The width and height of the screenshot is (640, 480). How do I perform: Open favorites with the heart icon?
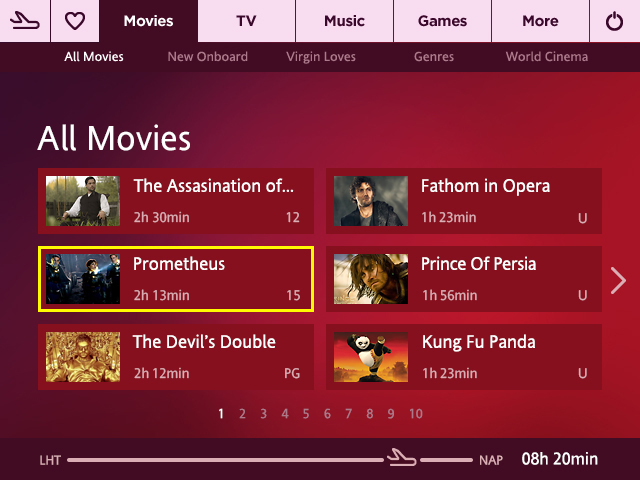click(75, 21)
